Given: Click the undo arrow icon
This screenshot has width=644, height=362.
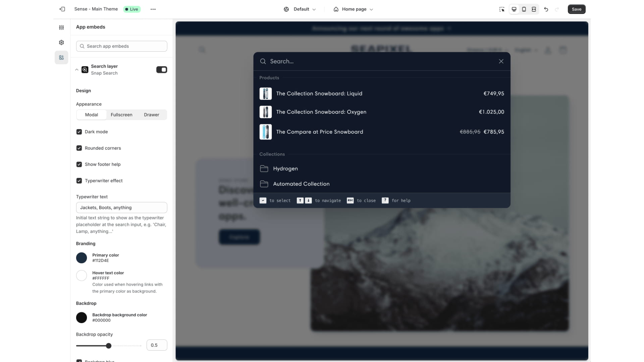Looking at the screenshot, I should (546, 9).
